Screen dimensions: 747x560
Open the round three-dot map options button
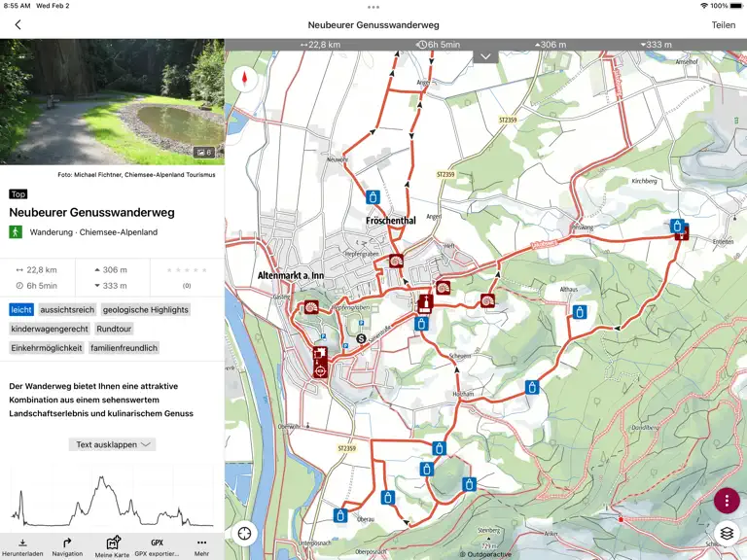[726, 501]
